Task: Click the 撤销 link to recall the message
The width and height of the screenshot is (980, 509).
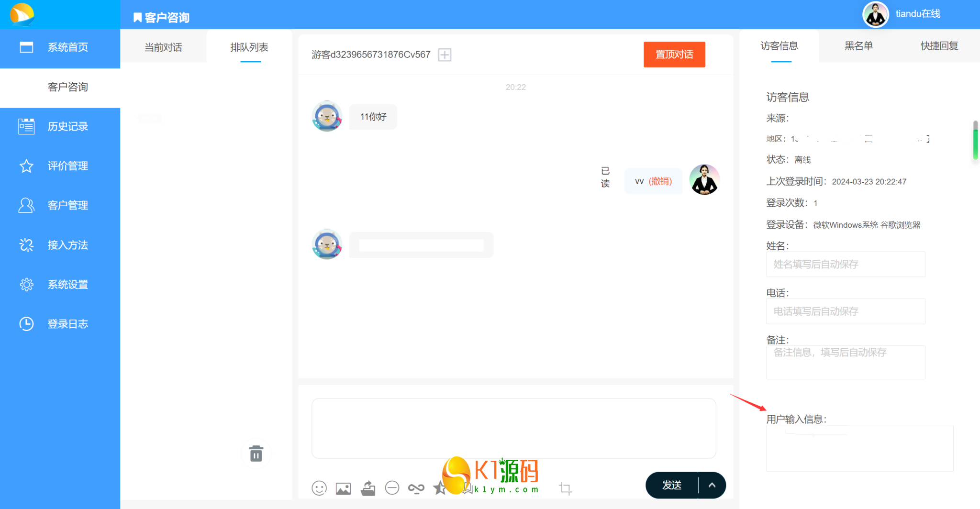Action: click(661, 181)
